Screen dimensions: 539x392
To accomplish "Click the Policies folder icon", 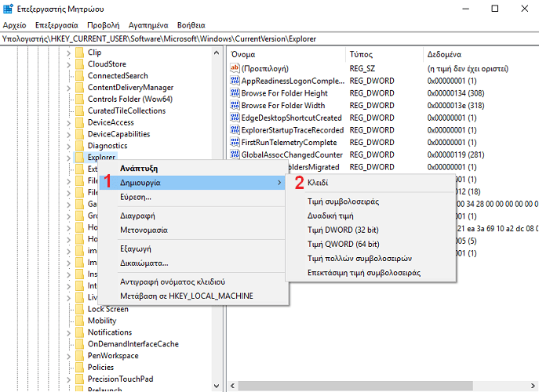I will [79, 368].
